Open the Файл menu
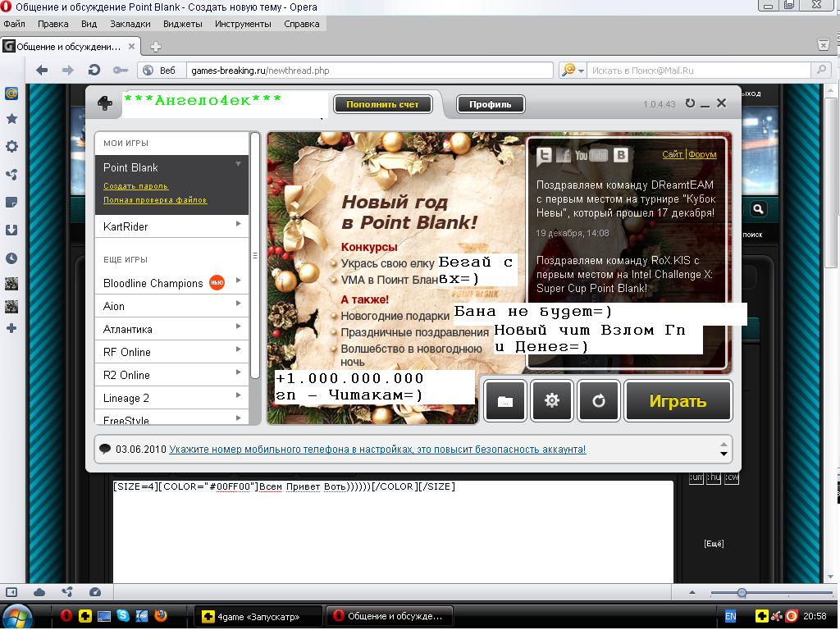Image resolution: width=840 pixels, height=630 pixels. [x=15, y=24]
